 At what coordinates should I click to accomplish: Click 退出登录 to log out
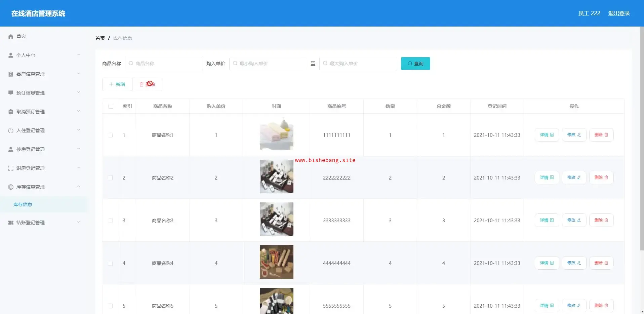[619, 13]
